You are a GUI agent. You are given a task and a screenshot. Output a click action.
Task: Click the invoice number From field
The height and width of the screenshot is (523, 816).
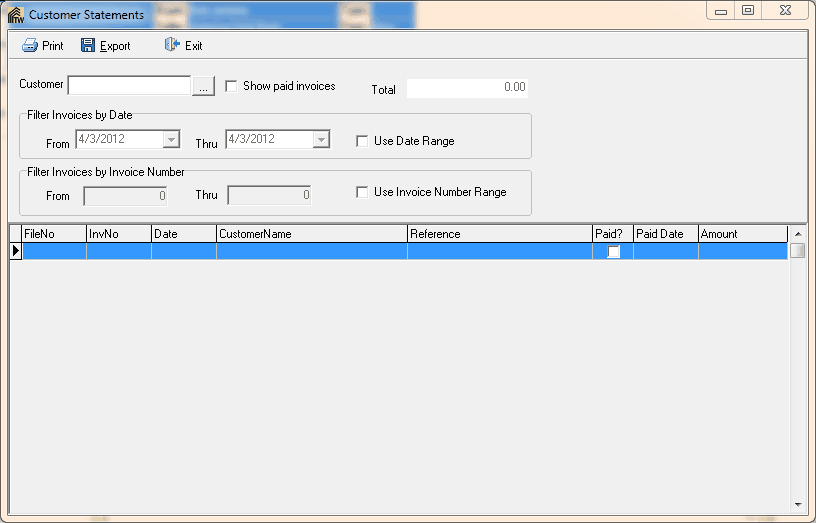[x=124, y=196]
